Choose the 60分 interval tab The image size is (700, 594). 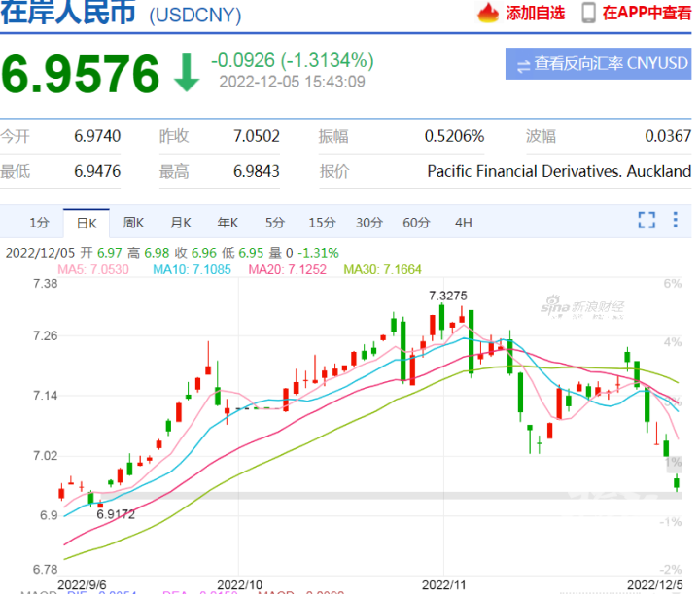click(416, 223)
